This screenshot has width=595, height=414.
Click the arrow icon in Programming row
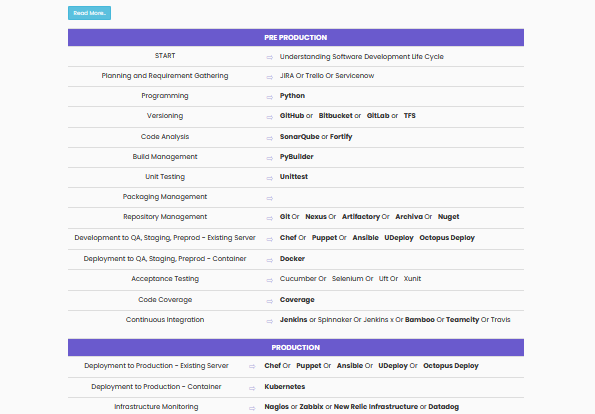click(x=269, y=98)
